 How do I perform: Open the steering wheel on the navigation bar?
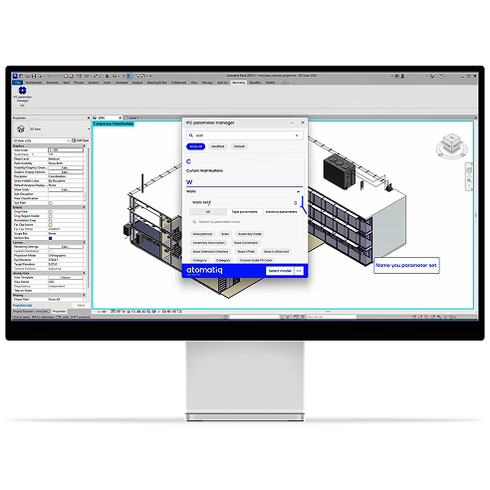pyautogui.click(x=469, y=170)
